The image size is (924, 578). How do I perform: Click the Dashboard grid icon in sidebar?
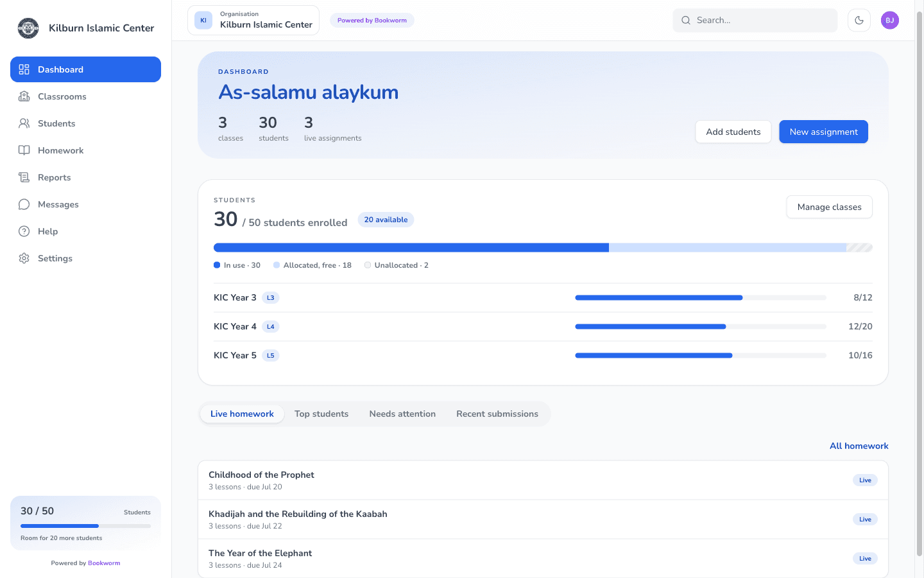click(24, 69)
